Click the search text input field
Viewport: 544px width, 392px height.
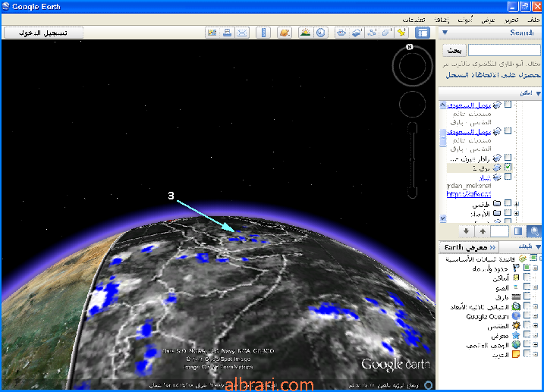pyautogui.click(x=504, y=50)
